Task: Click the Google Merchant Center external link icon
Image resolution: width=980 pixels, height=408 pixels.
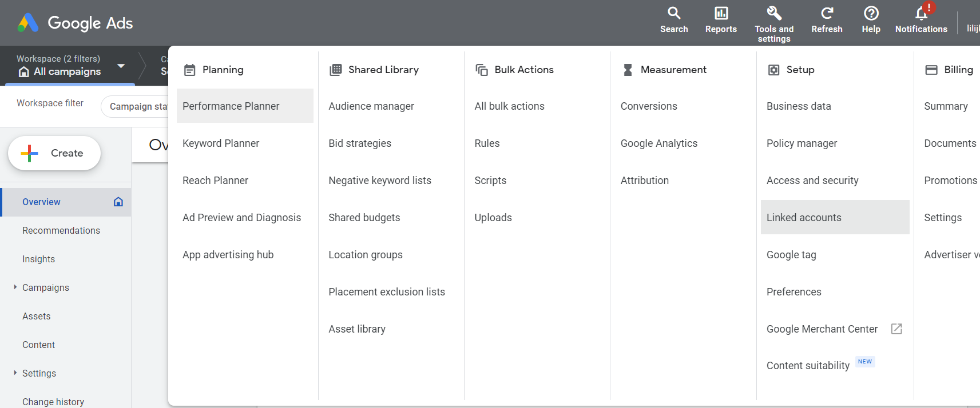Action: click(896, 329)
